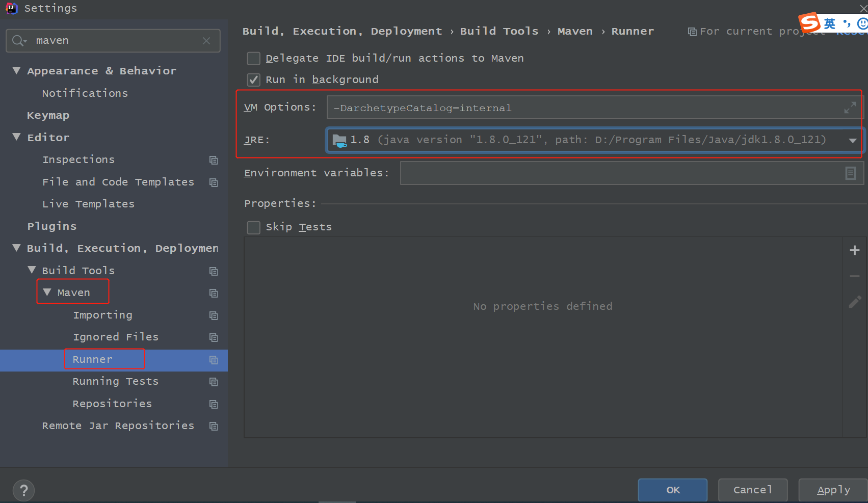Select Live Templates settings
868x503 pixels.
pos(88,204)
